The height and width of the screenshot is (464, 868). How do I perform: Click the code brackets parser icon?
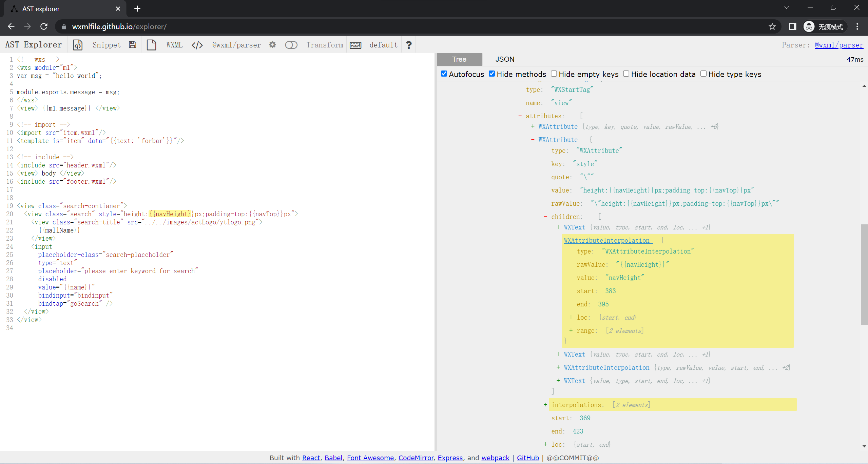pyautogui.click(x=197, y=45)
